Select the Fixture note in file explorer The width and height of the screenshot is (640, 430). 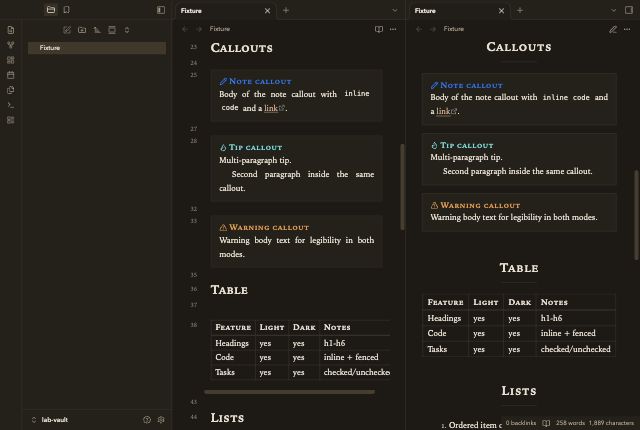pyautogui.click(x=97, y=48)
